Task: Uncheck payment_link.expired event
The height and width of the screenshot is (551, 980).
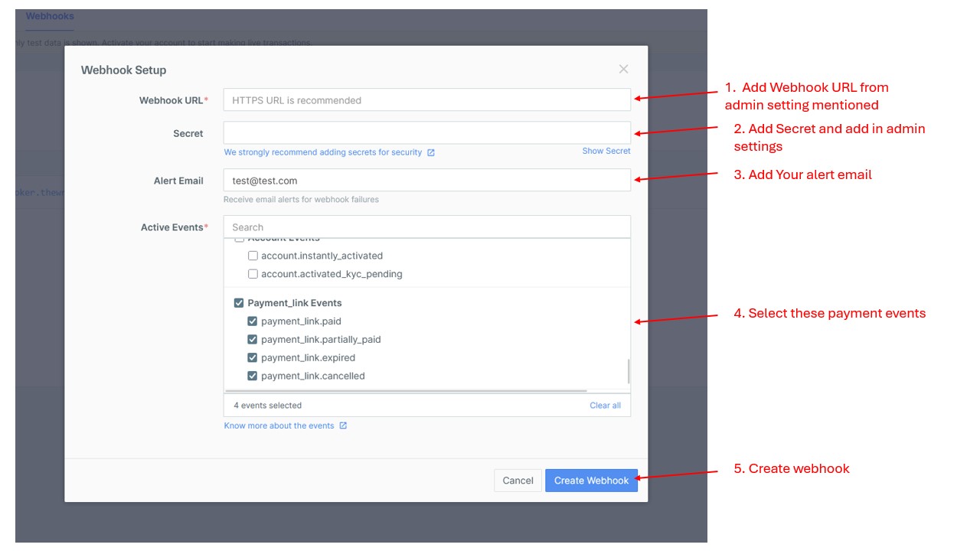Action: coord(253,358)
